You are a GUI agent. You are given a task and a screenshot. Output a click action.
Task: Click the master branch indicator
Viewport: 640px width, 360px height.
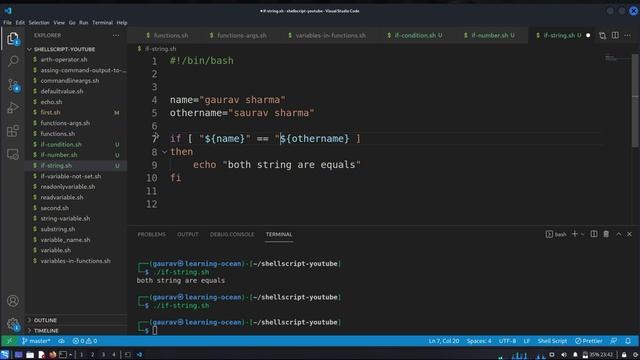click(36, 341)
